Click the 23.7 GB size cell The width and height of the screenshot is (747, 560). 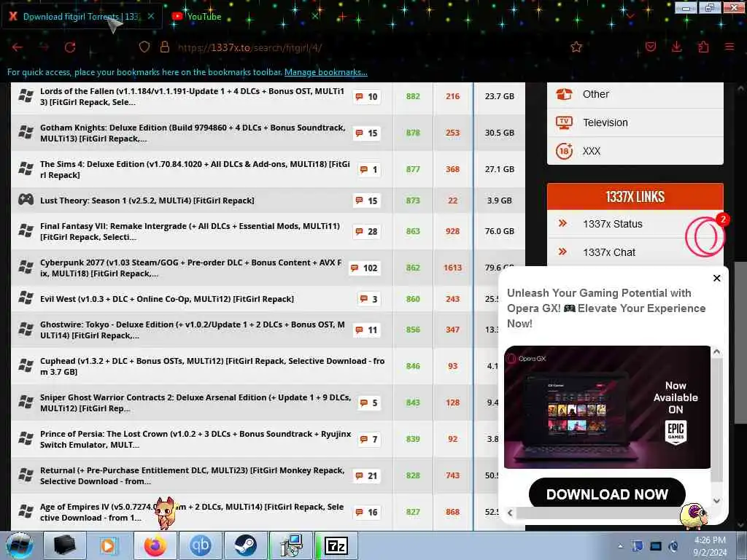[x=499, y=96]
